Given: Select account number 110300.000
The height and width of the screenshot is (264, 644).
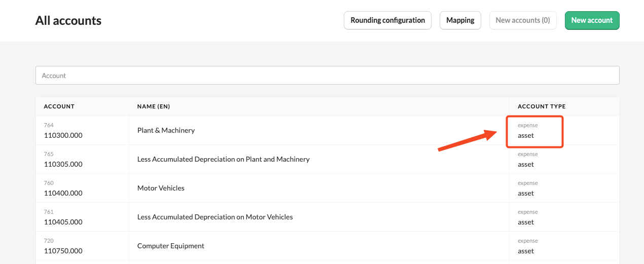Looking at the screenshot, I should [63, 135].
